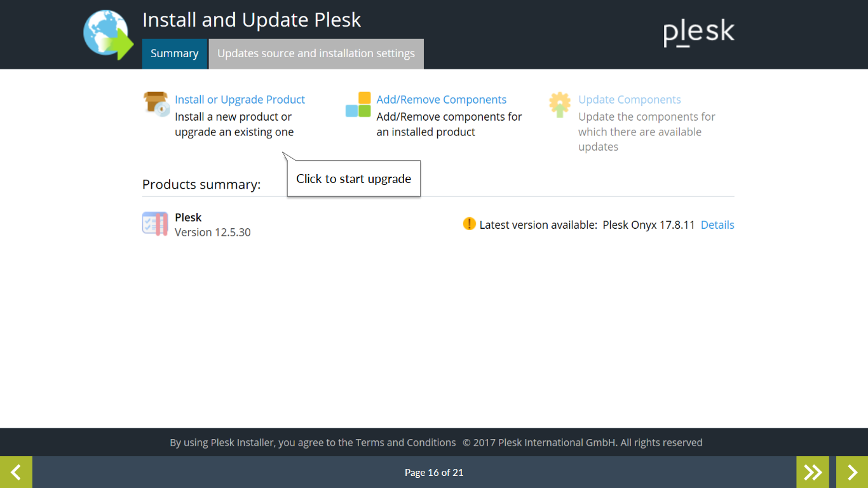Go to previous page with left arrow
Screen dimensions: 868x488
point(16,472)
